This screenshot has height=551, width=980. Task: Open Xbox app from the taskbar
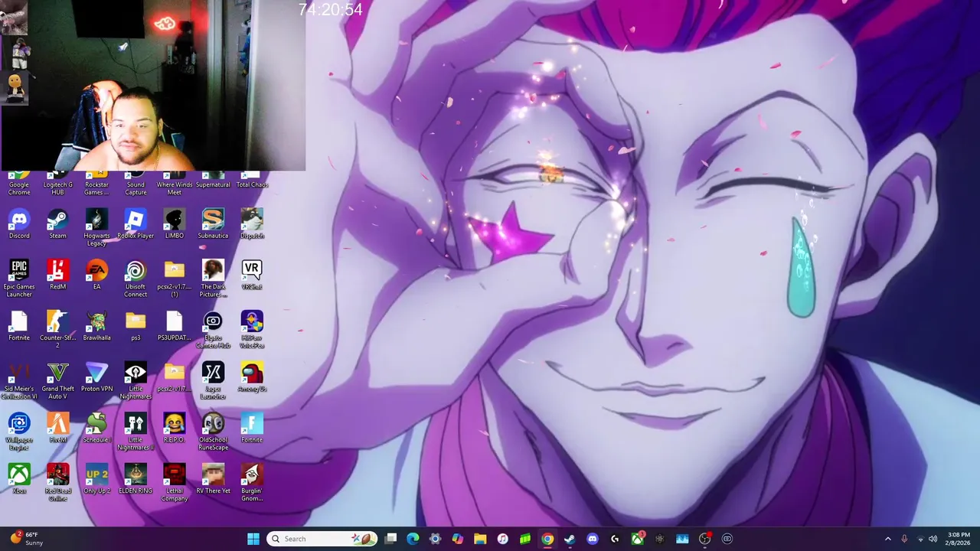click(637, 539)
